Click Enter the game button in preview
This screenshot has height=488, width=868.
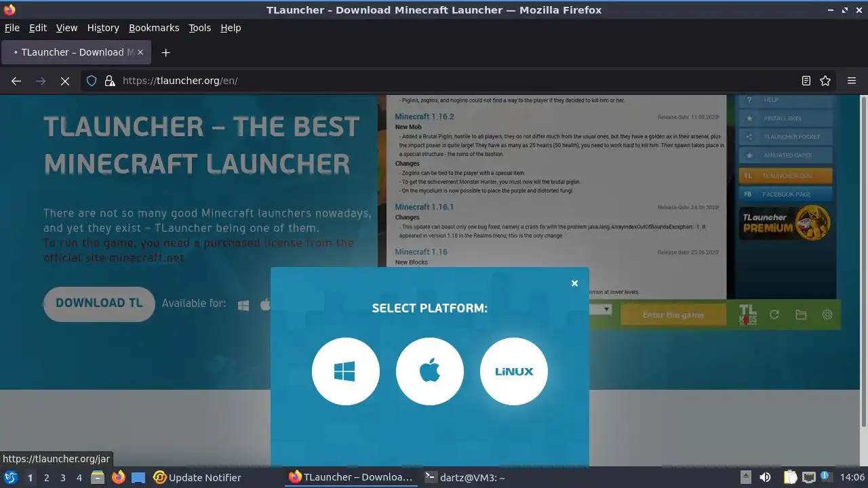coord(673,315)
